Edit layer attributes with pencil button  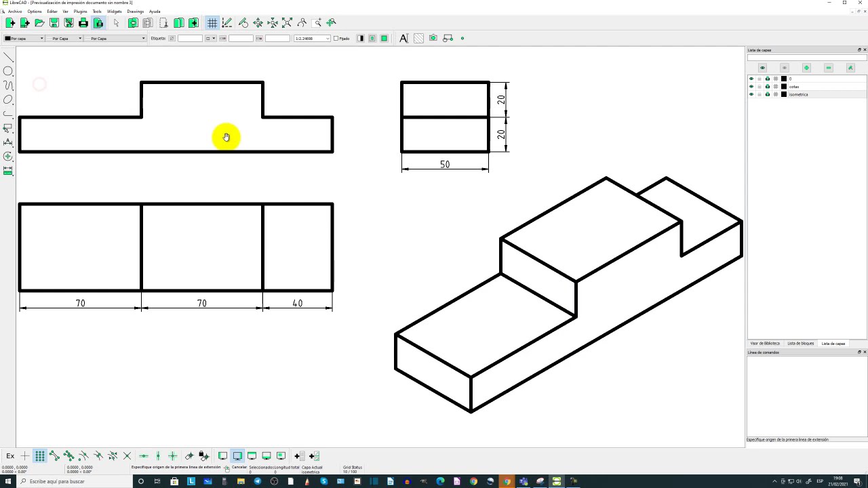tap(850, 68)
